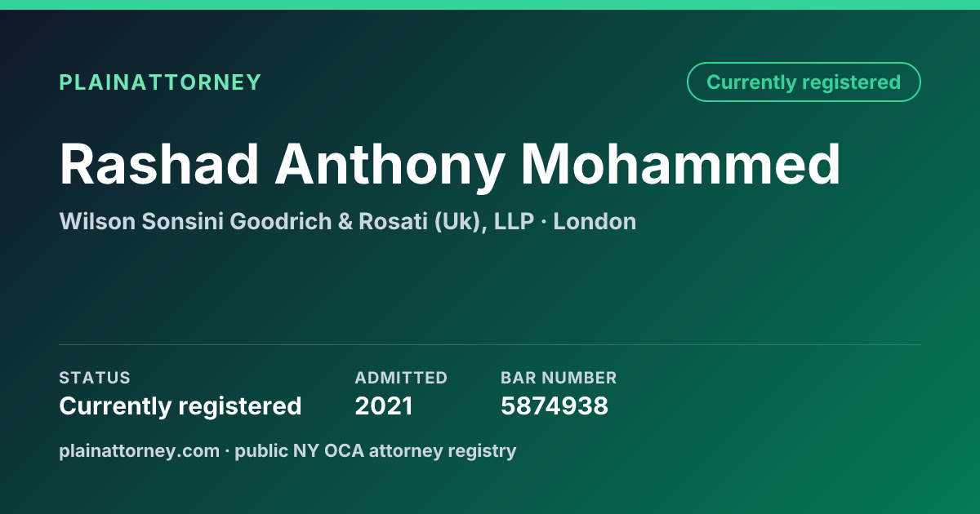980x514 pixels.
Task: Select the surname Mohammed in heading
Action: tap(681, 164)
